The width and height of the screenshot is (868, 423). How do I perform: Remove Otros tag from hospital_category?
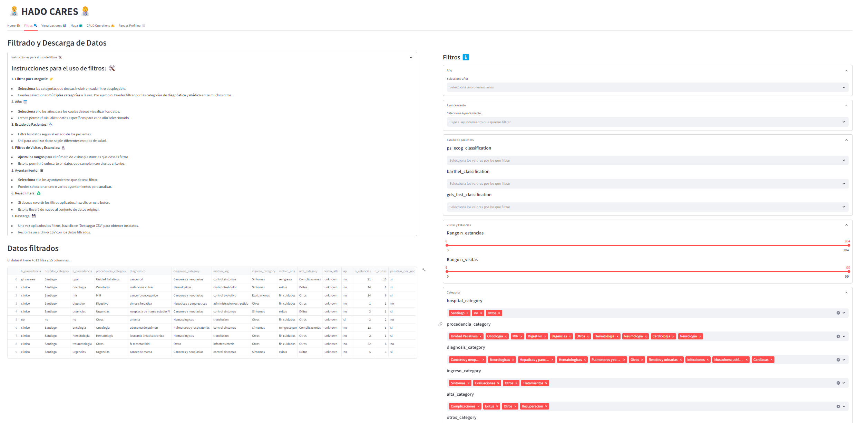499,313
